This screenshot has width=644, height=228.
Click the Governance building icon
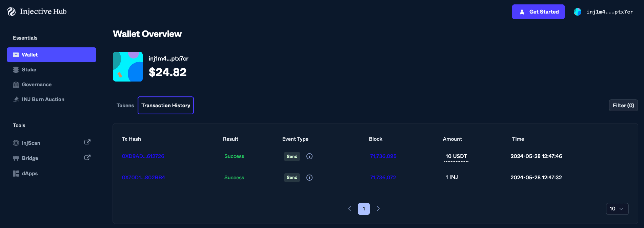click(16, 85)
